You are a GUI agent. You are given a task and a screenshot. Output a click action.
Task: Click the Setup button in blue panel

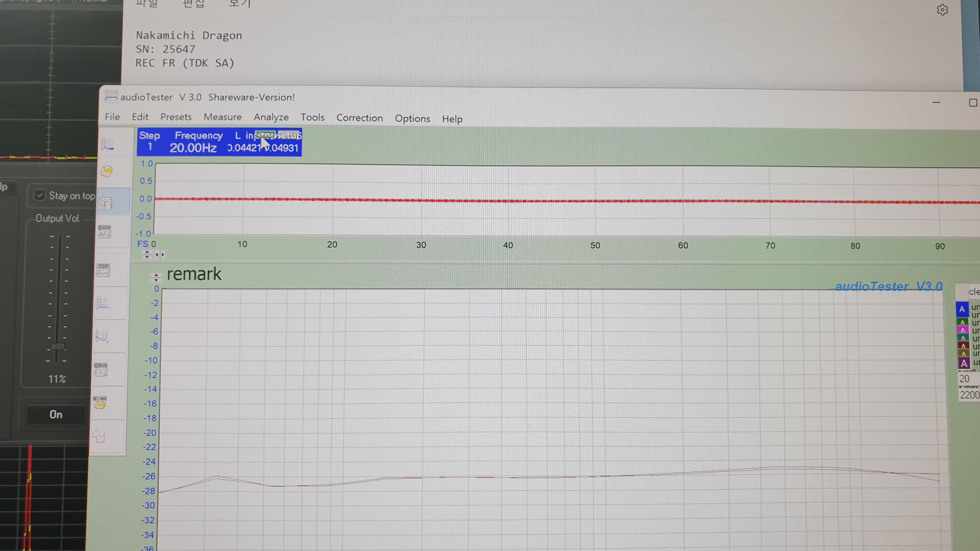click(289, 135)
